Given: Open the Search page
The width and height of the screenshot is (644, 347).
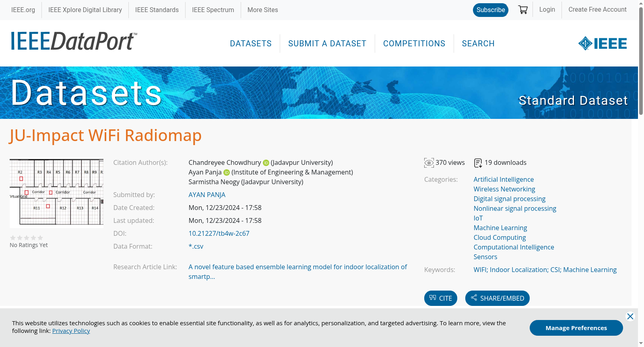Looking at the screenshot, I should click(x=478, y=44).
